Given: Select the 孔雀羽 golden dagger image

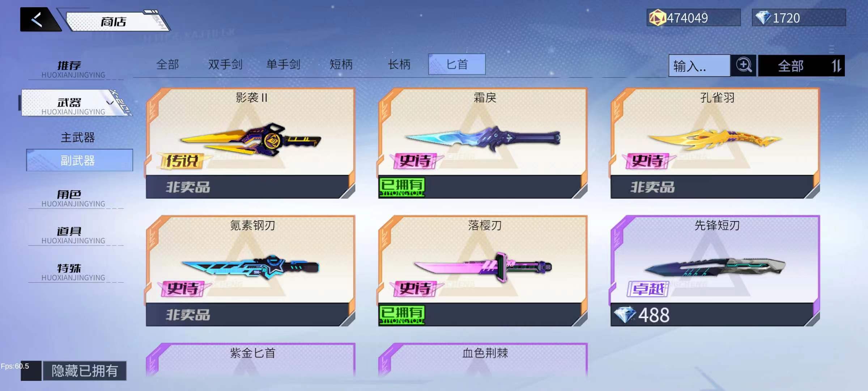Looking at the screenshot, I should (x=715, y=139).
